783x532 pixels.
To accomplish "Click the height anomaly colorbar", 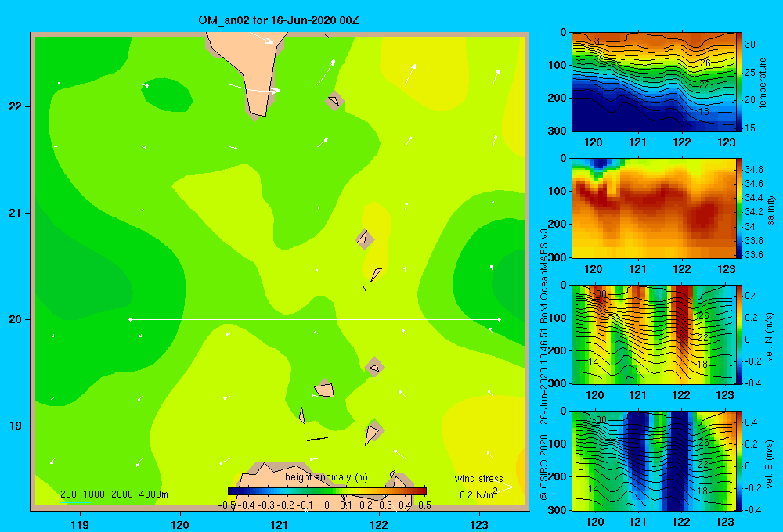I will tap(327, 491).
